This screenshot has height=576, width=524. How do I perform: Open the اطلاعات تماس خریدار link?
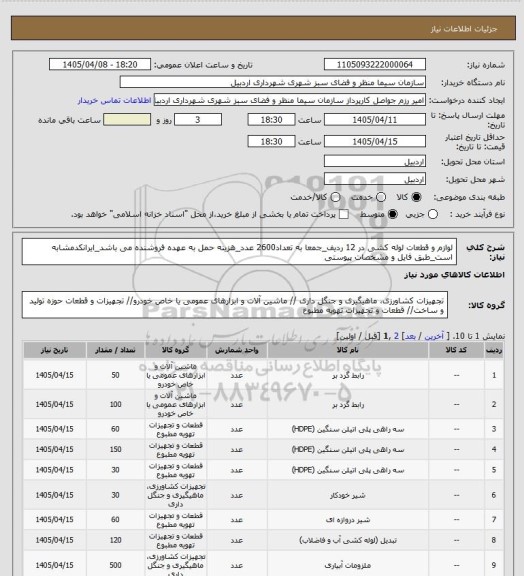pyautogui.click(x=114, y=101)
